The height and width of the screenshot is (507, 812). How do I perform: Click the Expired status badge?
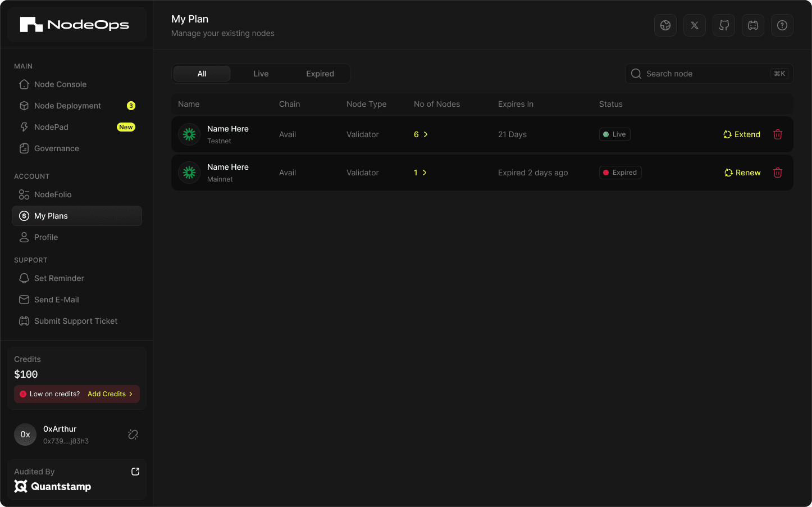[621, 173]
